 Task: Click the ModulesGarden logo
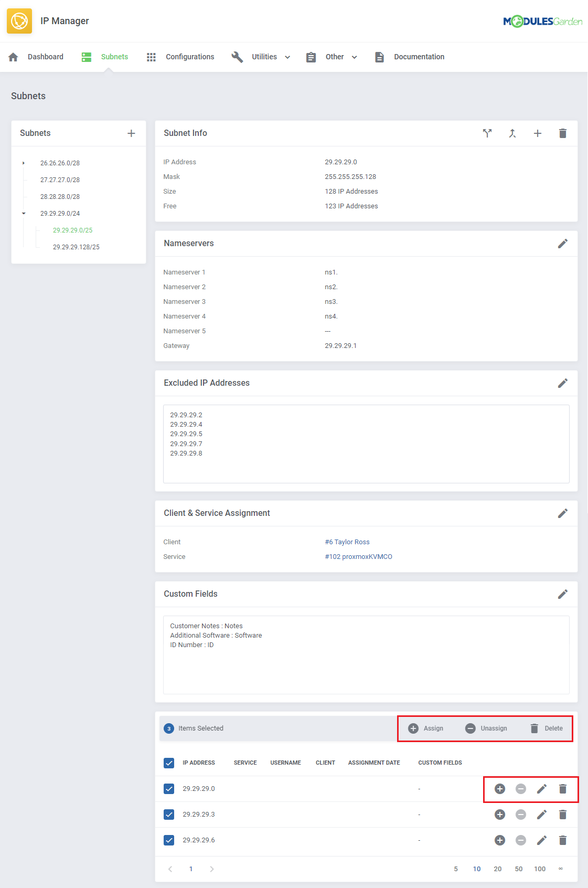coord(542,22)
